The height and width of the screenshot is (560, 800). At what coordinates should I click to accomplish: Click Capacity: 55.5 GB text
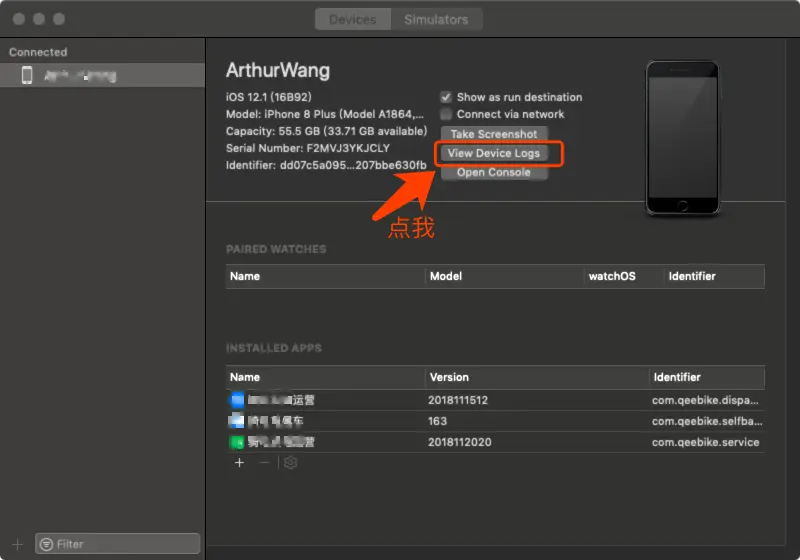327,131
